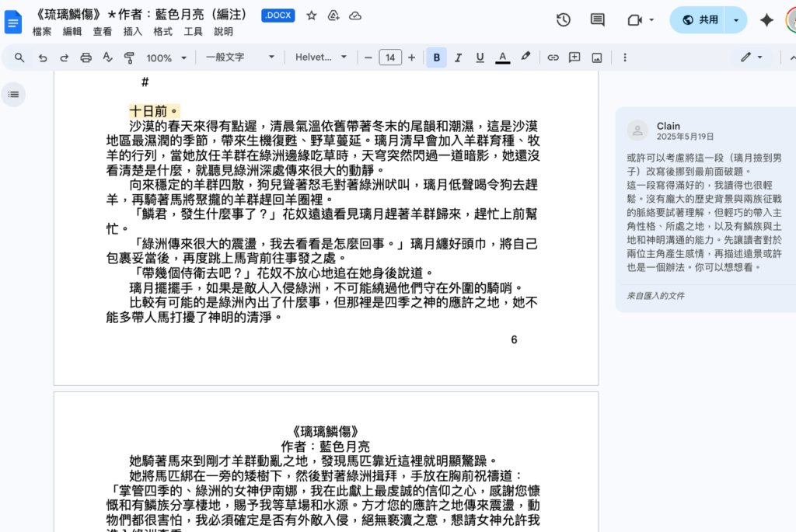The width and height of the screenshot is (796, 532).
Task: Open the 插入 menu
Action: coord(132,31)
